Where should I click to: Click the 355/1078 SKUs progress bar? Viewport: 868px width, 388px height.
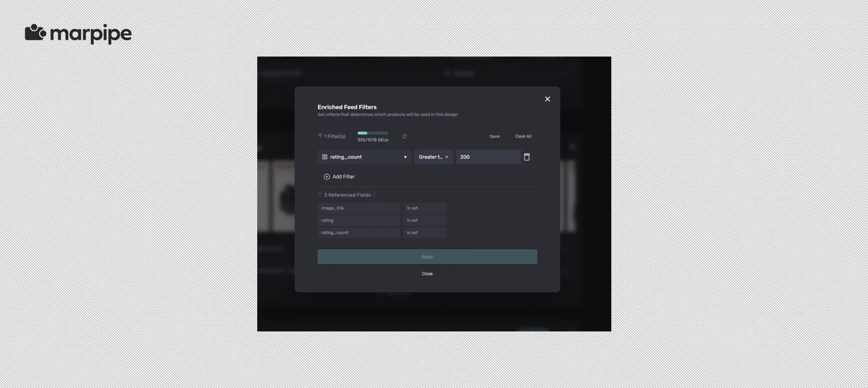373,133
